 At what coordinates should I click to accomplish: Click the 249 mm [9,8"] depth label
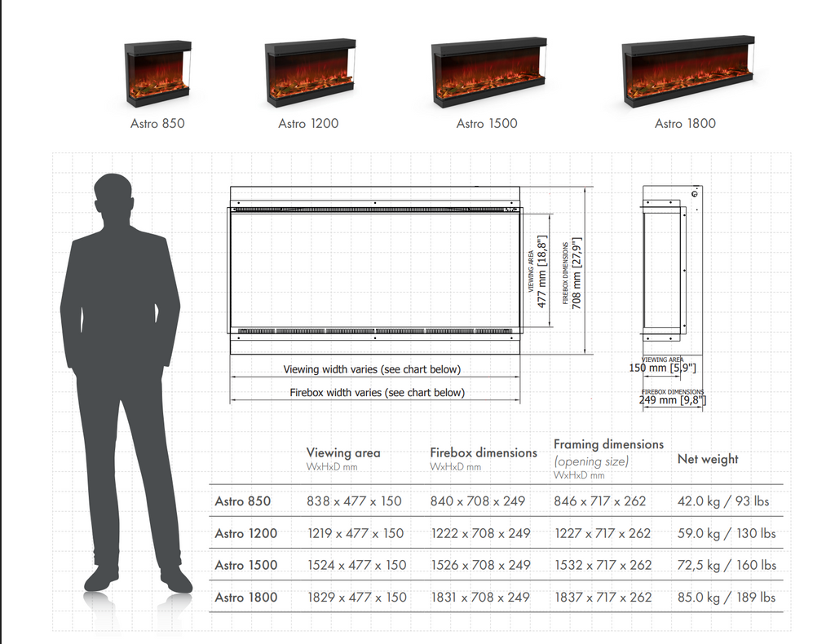click(673, 400)
